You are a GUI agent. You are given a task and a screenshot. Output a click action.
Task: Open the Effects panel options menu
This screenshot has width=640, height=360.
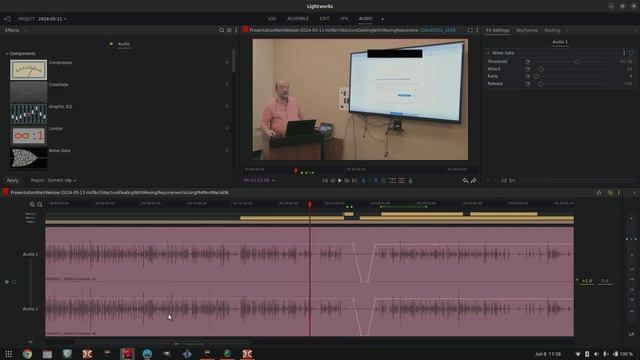[x=236, y=30]
